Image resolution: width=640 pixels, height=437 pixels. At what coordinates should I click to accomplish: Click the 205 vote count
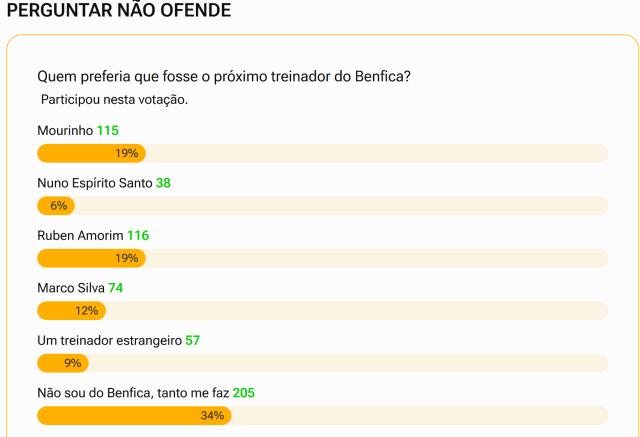click(243, 393)
